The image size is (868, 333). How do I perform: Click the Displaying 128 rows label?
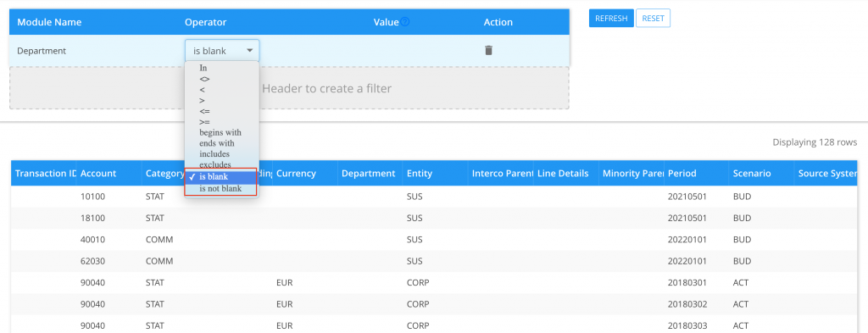click(815, 142)
